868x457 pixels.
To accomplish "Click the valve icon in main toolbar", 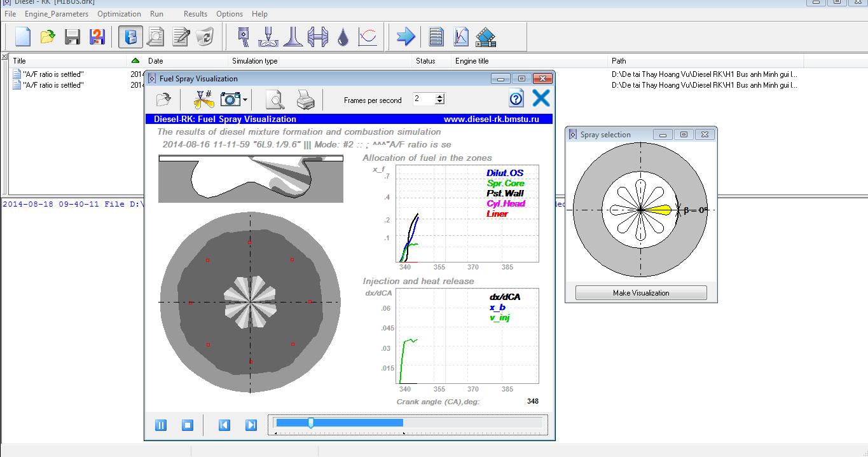I will [x=293, y=37].
